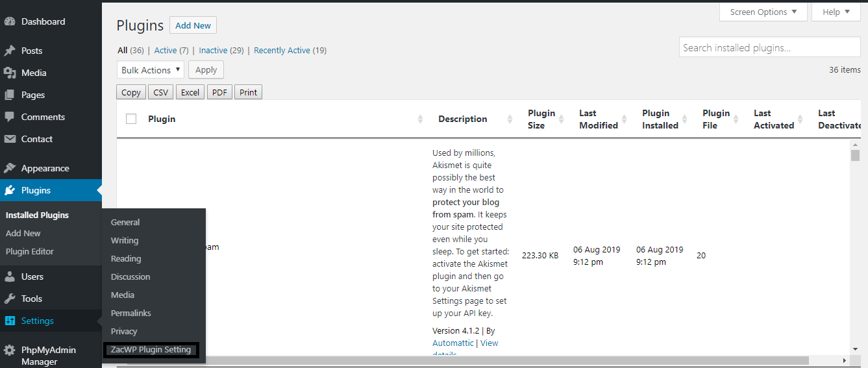Image resolution: width=868 pixels, height=368 pixels.
Task: Click the Akismet View details link
Action: click(x=490, y=343)
